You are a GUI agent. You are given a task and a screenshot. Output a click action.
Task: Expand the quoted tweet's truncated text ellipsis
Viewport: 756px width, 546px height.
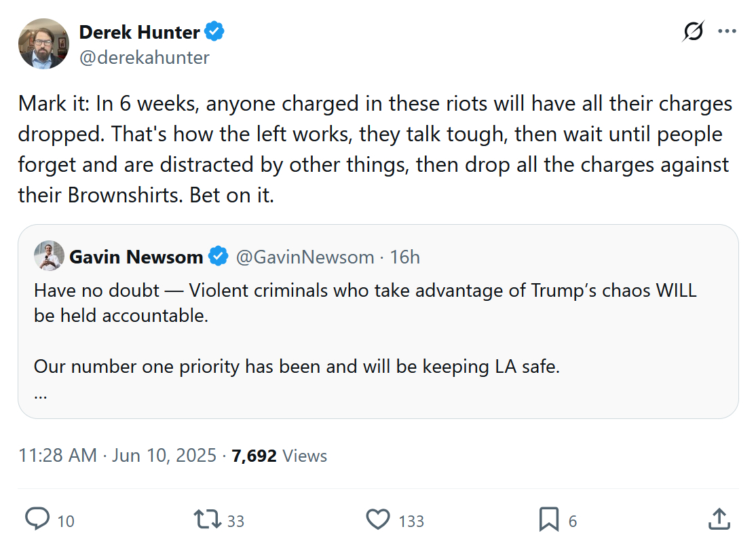pyautogui.click(x=41, y=394)
